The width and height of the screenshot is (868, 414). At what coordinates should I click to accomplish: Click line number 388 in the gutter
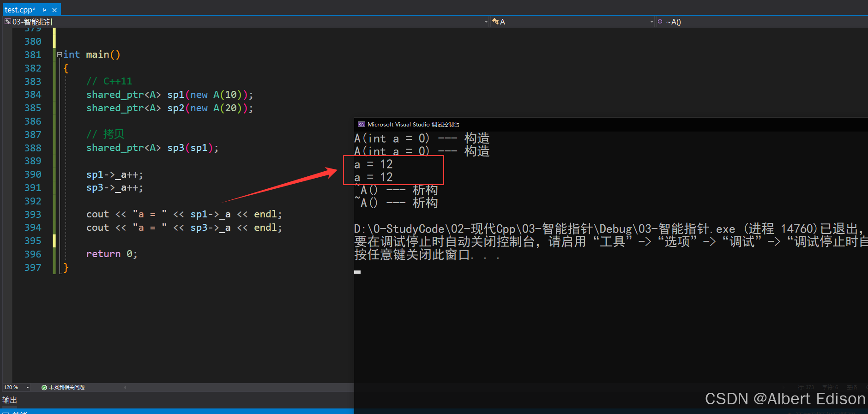coord(33,148)
